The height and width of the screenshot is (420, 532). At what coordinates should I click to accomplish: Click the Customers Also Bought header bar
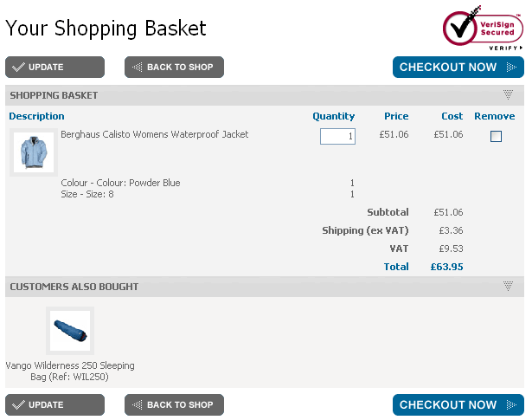pyautogui.click(x=74, y=287)
